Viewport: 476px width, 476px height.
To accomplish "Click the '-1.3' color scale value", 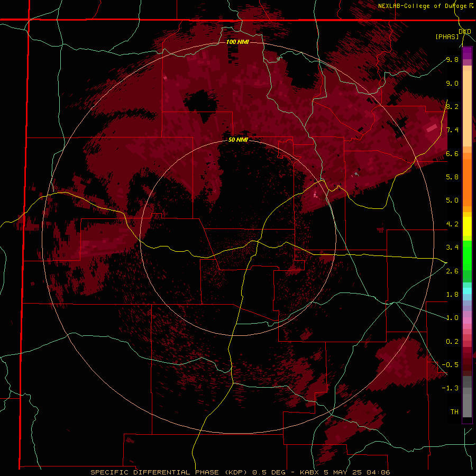I will (x=451, y=388).
